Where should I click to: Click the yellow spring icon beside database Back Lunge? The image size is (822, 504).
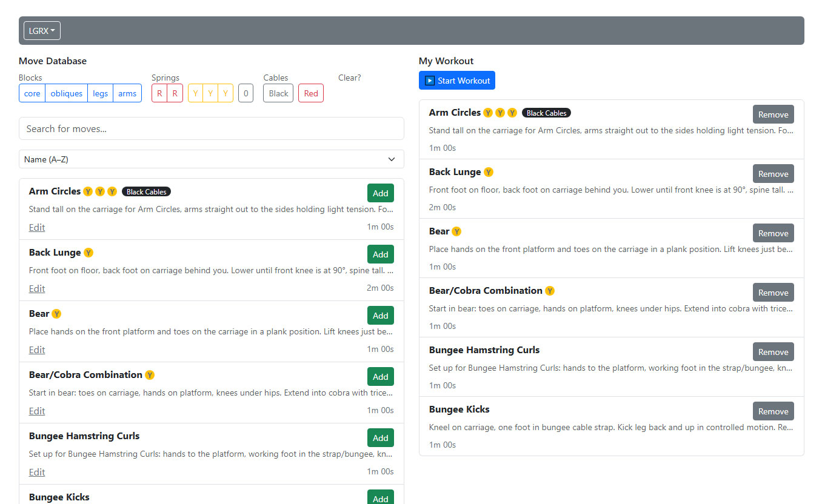pos(89,253)
